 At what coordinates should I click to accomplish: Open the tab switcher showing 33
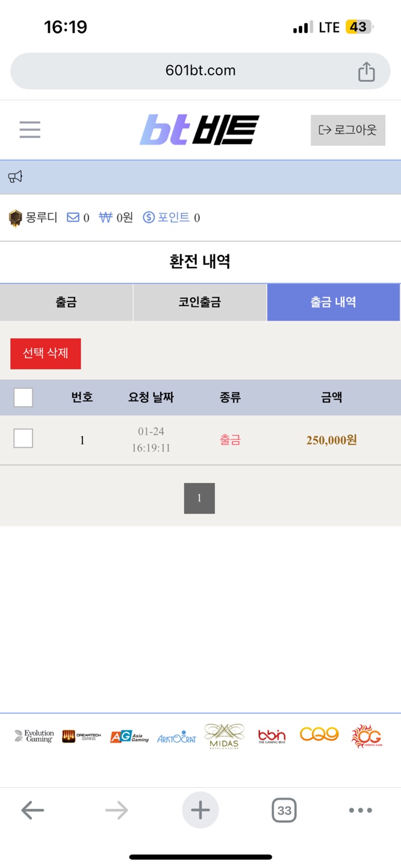point(284,810)
